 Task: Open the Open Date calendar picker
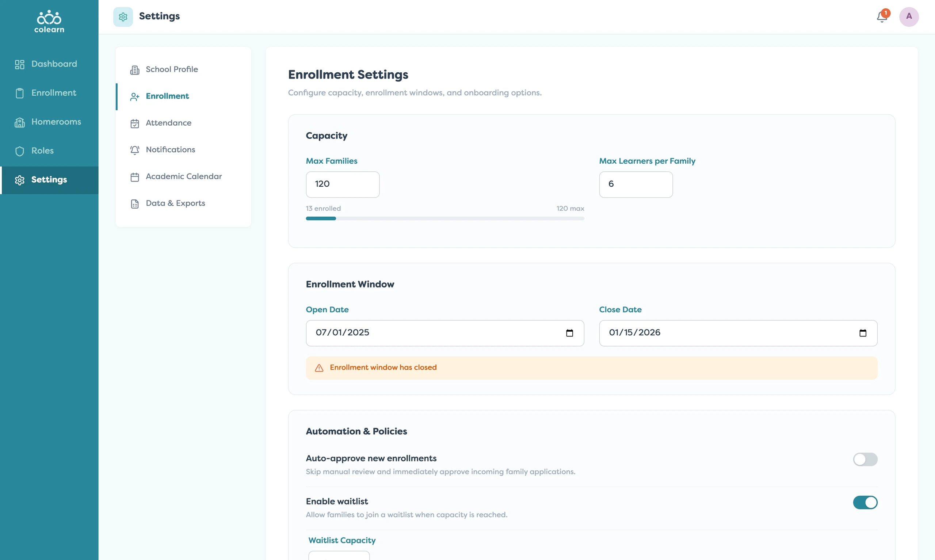pos(569,333)
